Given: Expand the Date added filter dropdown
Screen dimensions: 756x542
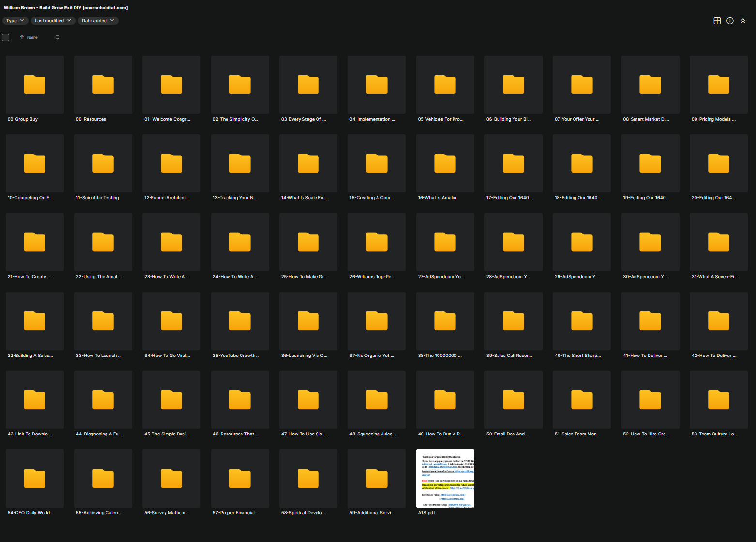Looking at the screenshot, I should 98,21.
